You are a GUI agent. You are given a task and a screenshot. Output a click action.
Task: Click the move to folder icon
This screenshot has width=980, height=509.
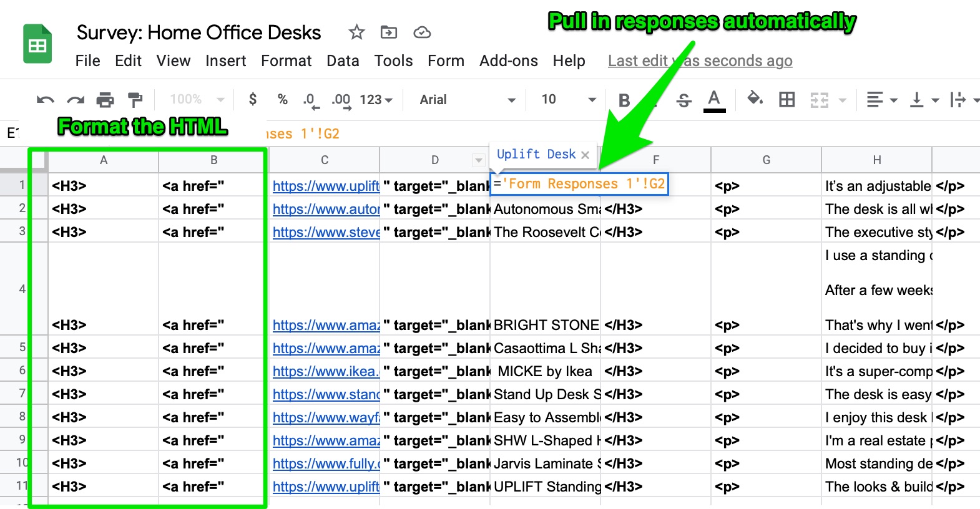389,32
